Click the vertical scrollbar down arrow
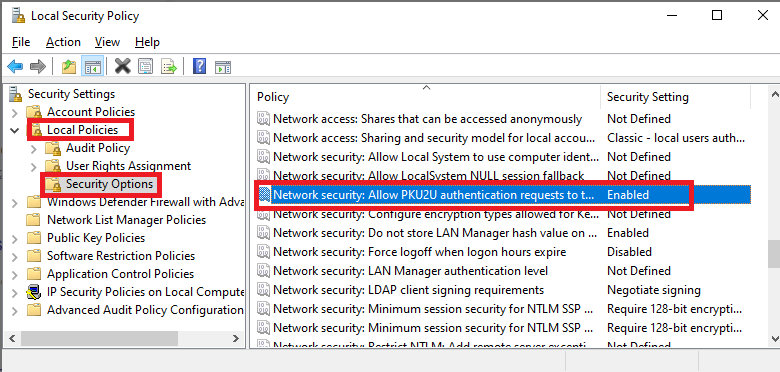 pyautogui.click(x=774, y=339)
